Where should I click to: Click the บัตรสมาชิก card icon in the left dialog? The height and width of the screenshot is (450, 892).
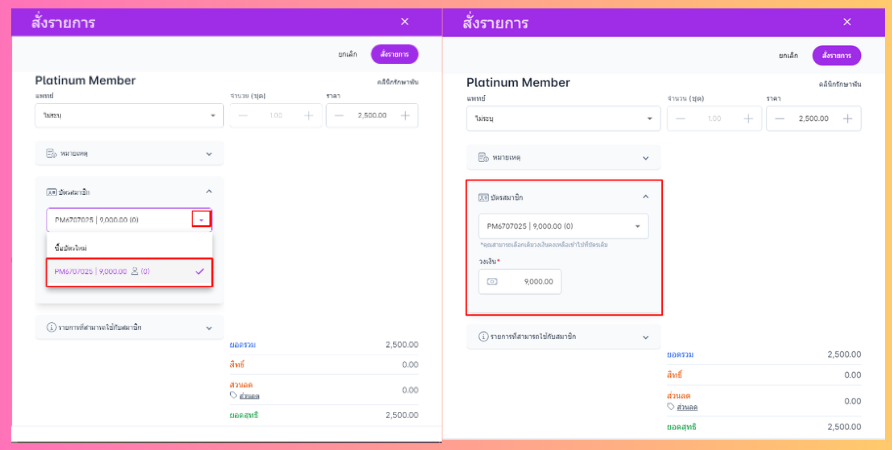click(x=51, y=192)
